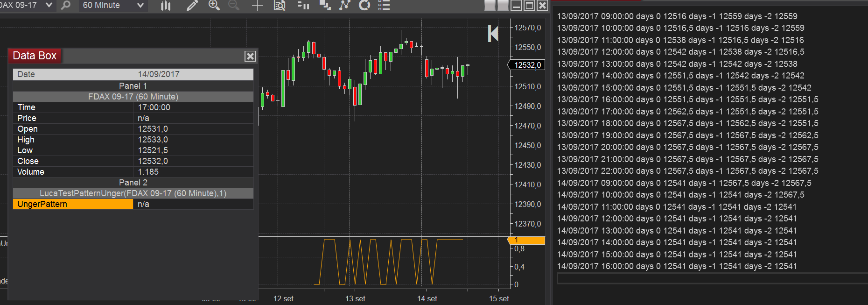
Task: Click the 12532,0 current price marker
Action: (527, 65)
